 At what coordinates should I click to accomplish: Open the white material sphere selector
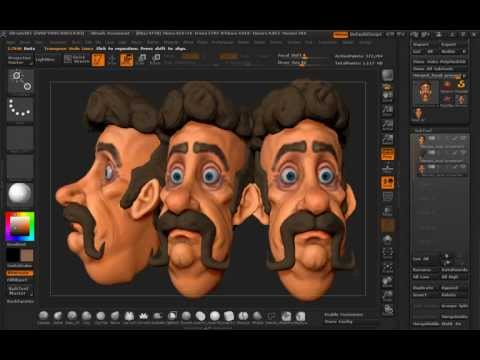point(20,194)
